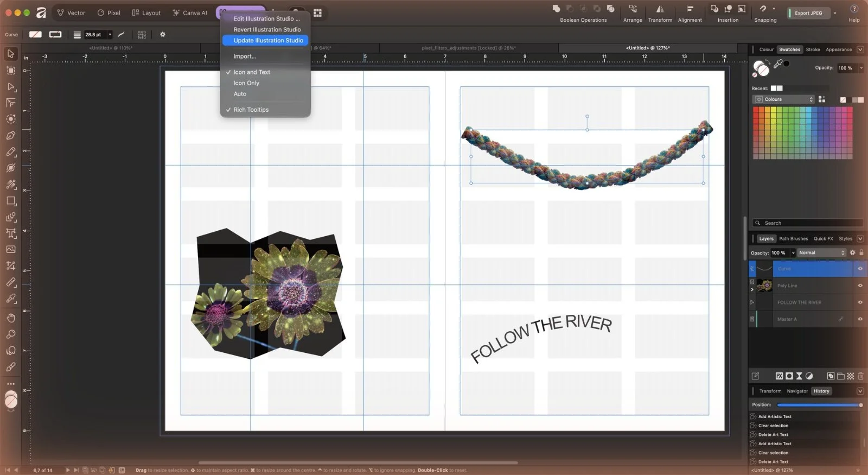Viewport: 868px width, 475px height.
Task: Click the Arrange toolbar icon
Action: (633, 9)
